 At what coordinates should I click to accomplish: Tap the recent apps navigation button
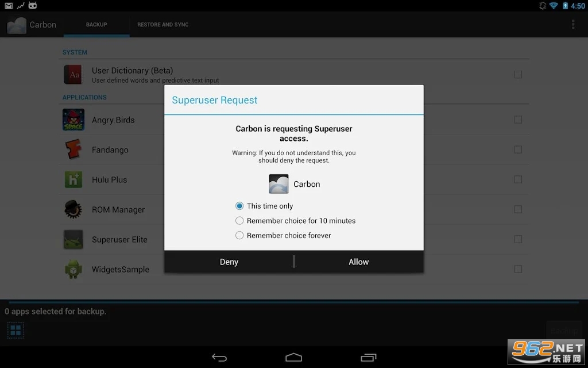click(x=368, y=358)
